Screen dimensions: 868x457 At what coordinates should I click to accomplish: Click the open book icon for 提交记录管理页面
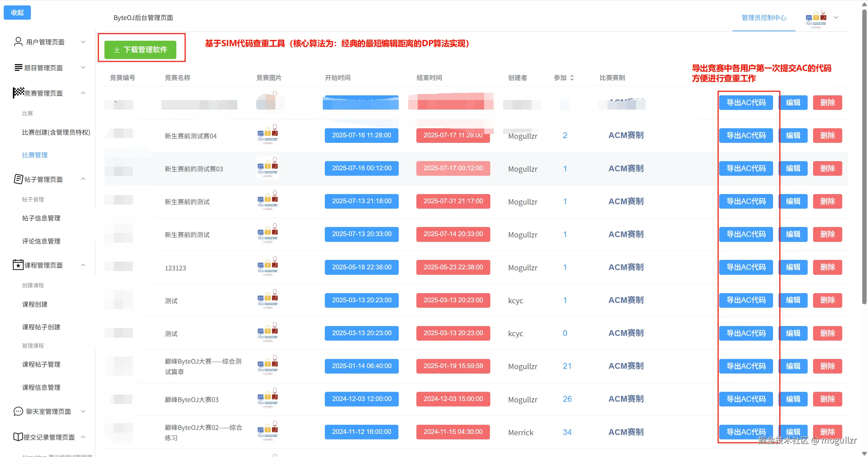tap(18, 437)
